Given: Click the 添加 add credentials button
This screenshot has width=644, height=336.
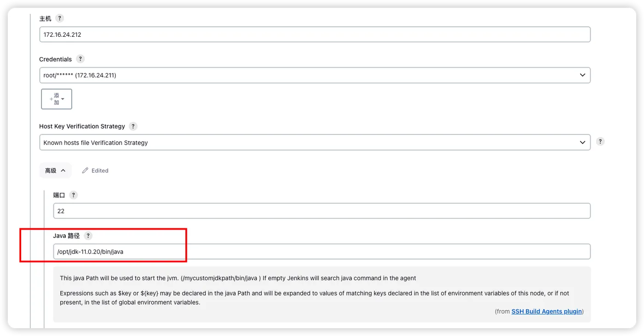Looking at the screenshot, I should pos(57,99).
